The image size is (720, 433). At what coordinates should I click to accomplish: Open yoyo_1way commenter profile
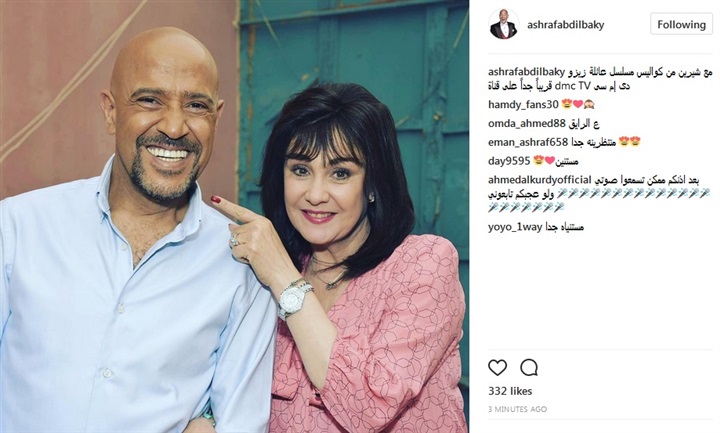tap(515, 227)
